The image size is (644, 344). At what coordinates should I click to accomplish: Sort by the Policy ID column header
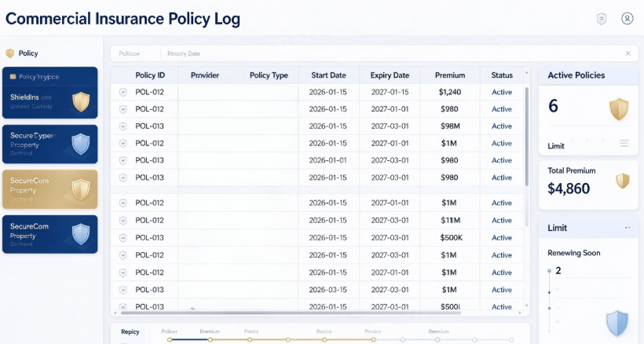[x=150, y=75]
